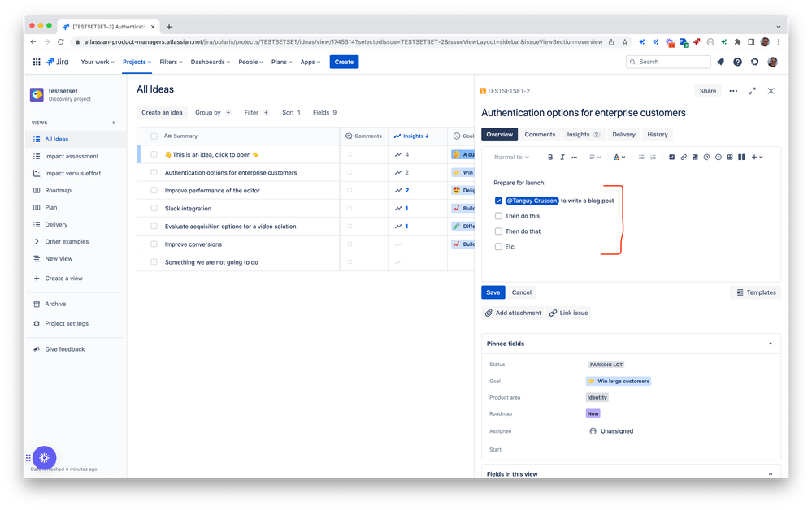Expand the idea panel to full screen

tap(752, 91)
